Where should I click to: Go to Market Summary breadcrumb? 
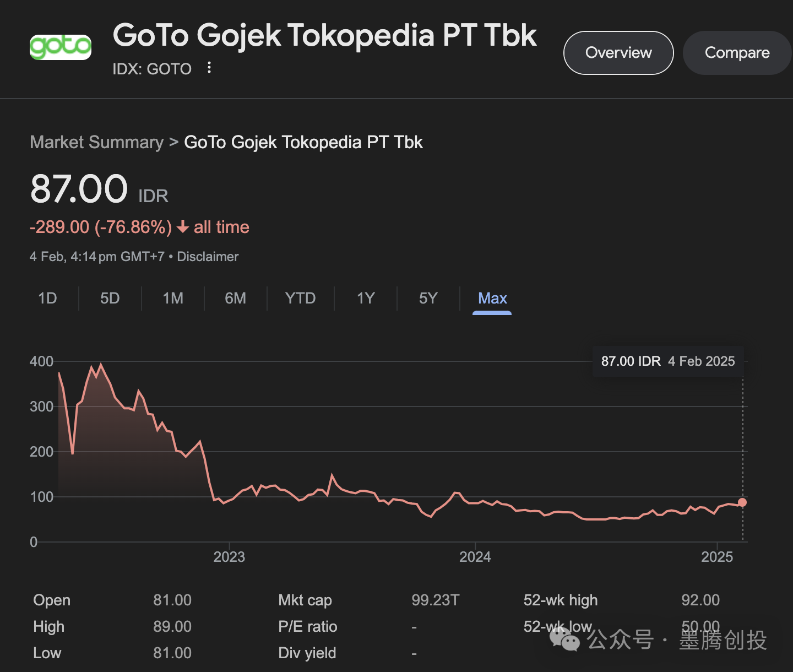(97, 142)
